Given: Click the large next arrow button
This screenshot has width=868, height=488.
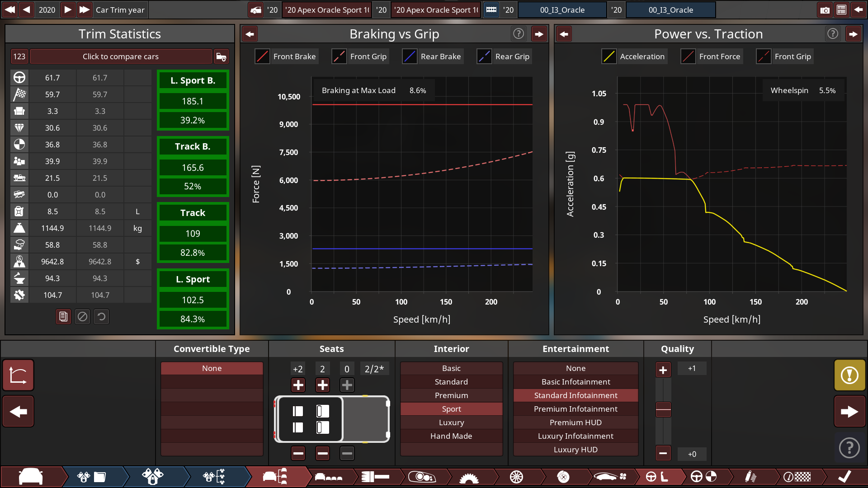Looking at the screenshot, I should click(x=849, y=411).
